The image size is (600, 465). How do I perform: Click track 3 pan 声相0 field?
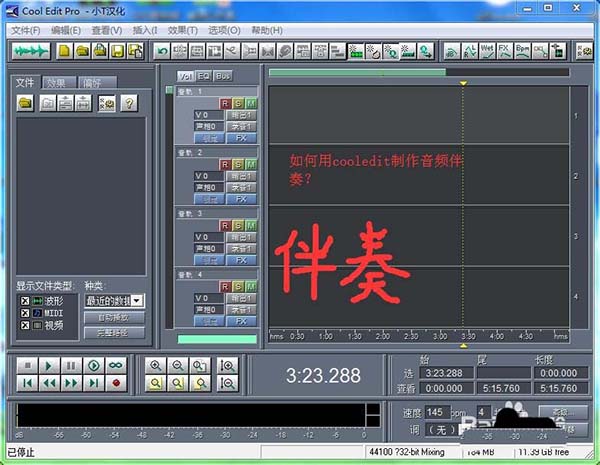209,249
